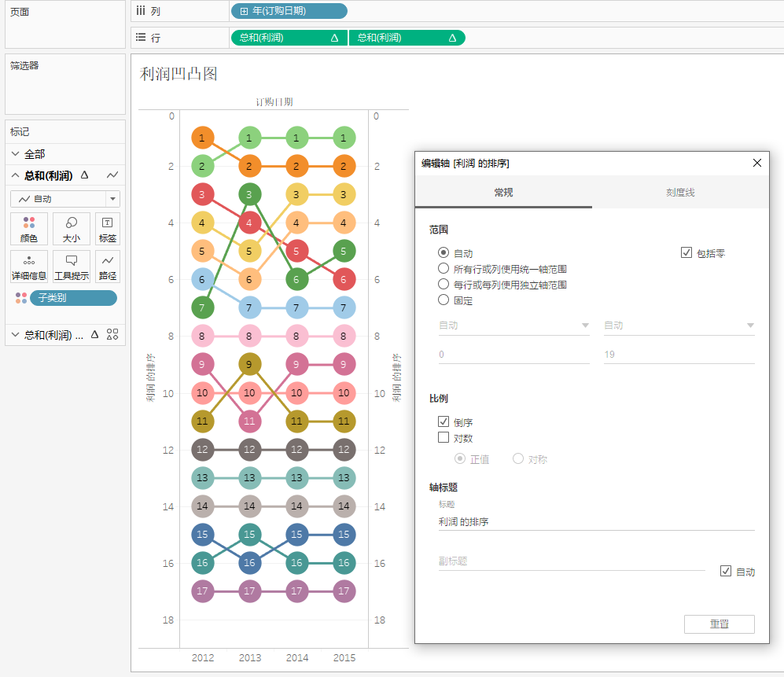Click the rows shelf icon next to 行
The width and height of the screenshot is (784, 677).
141,38
